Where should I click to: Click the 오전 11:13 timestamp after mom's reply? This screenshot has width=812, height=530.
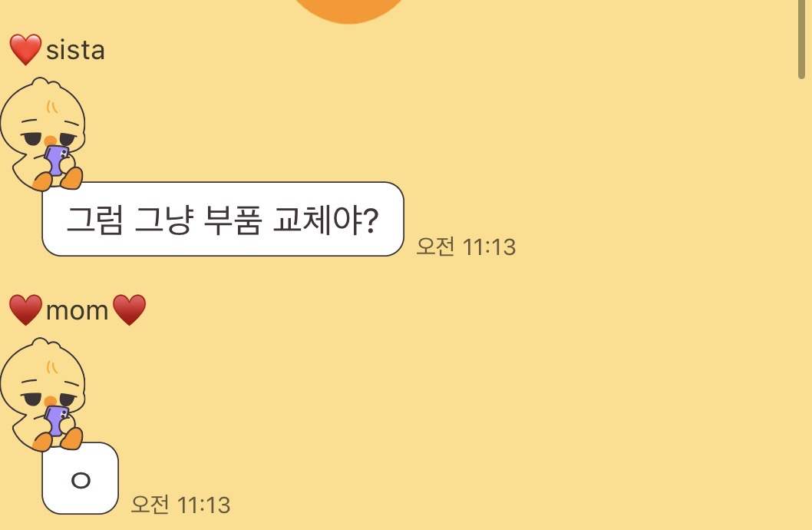(x=180, y=505)
